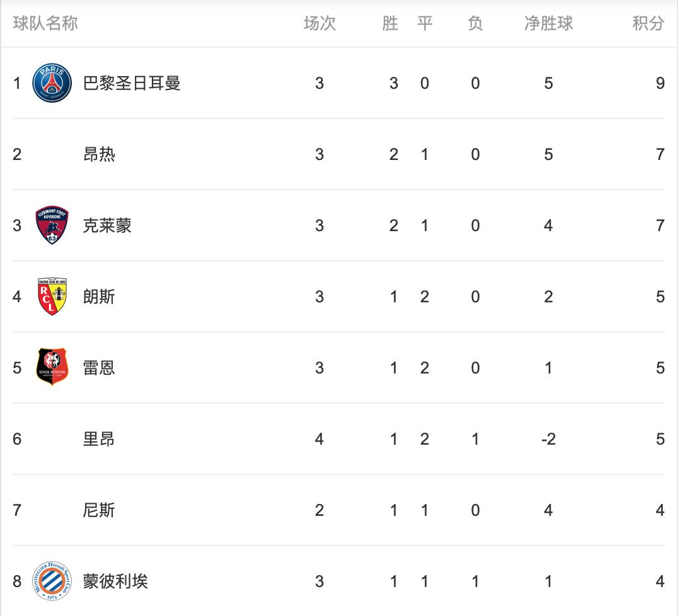Click the Clermont Foot club crest
This screenshot has width=678, height=616.
click(52, 225)
